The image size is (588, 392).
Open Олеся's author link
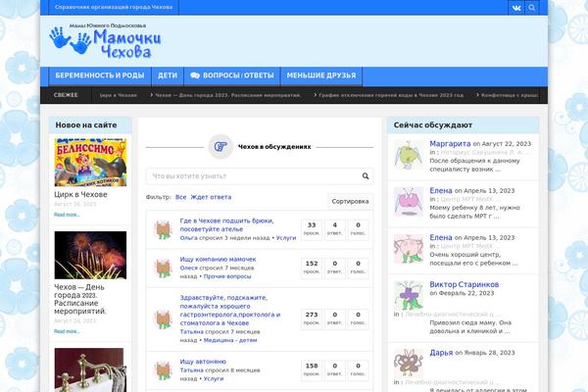pos(188,268)
